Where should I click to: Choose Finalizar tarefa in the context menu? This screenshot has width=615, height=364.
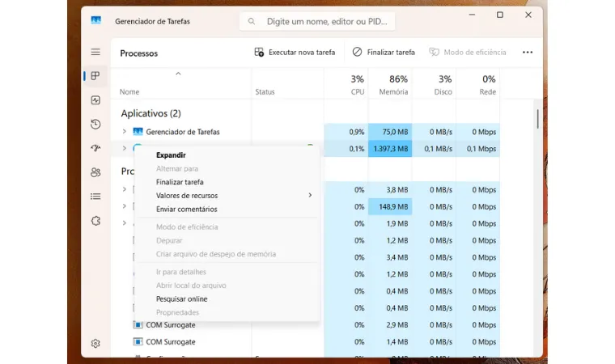(x=180, y=182)
